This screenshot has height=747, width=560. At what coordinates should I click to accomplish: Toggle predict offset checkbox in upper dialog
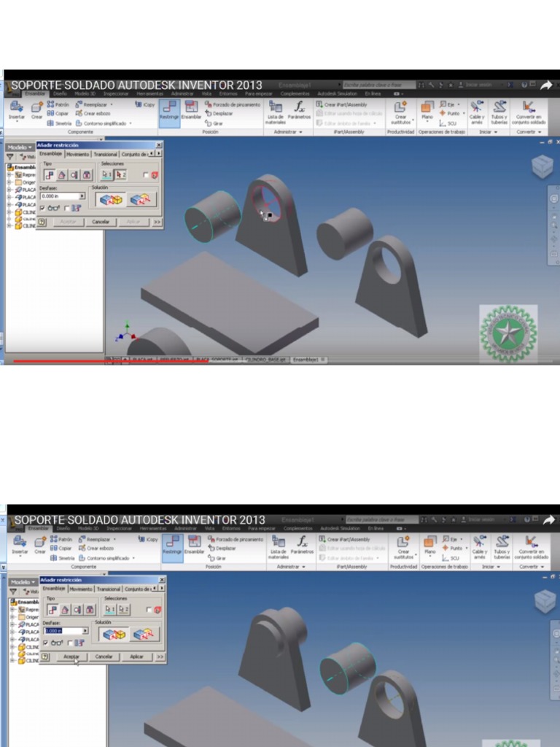66,208
